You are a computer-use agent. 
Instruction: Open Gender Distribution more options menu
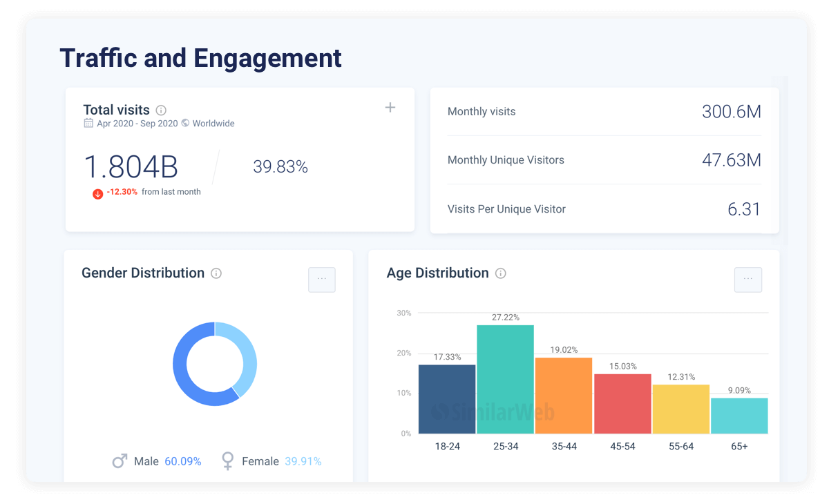[x=322, y=280]
